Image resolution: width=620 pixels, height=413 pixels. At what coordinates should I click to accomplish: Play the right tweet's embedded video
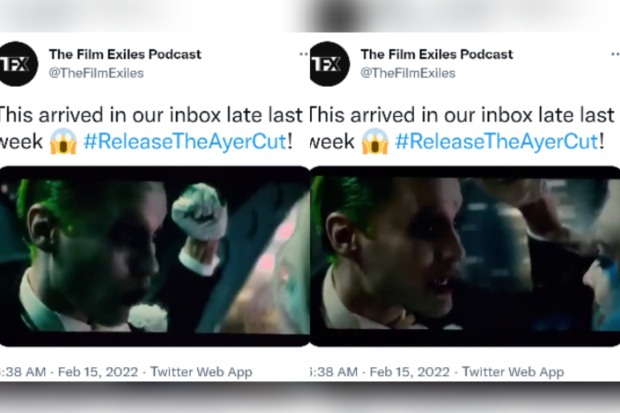pos(465,256)
